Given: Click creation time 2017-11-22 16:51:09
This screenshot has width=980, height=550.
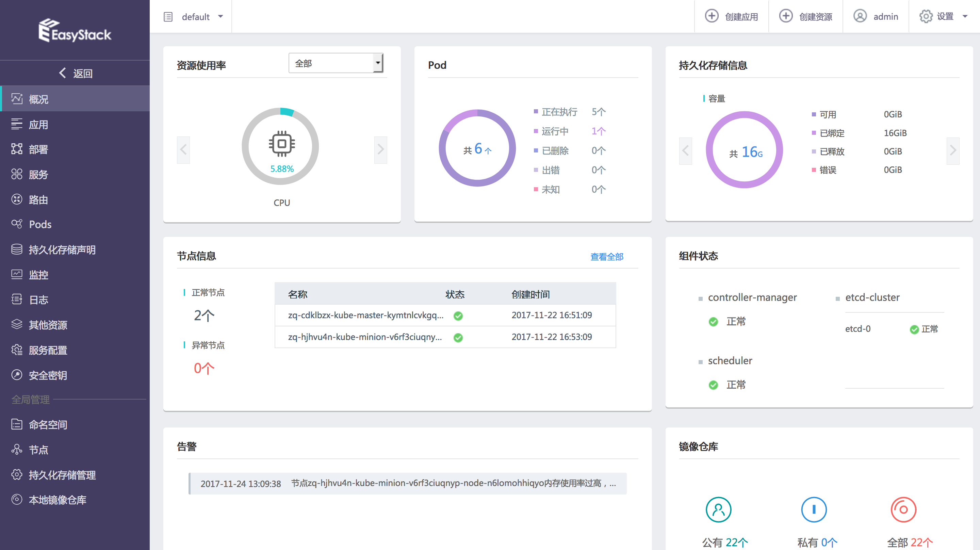Looking at the screenshot, I should (x=552, y=315).
